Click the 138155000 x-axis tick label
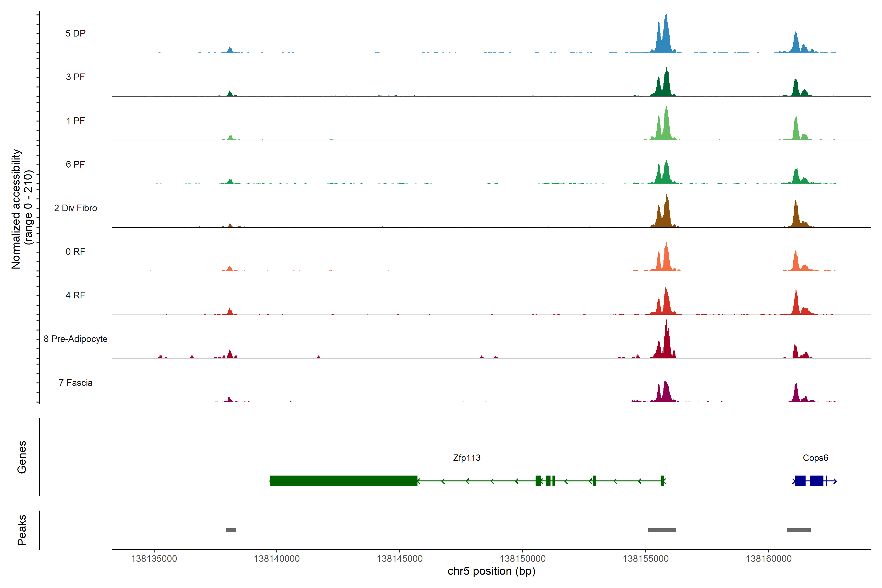The image size is (882, 588). pyautogui.click(x=645, y=558)
